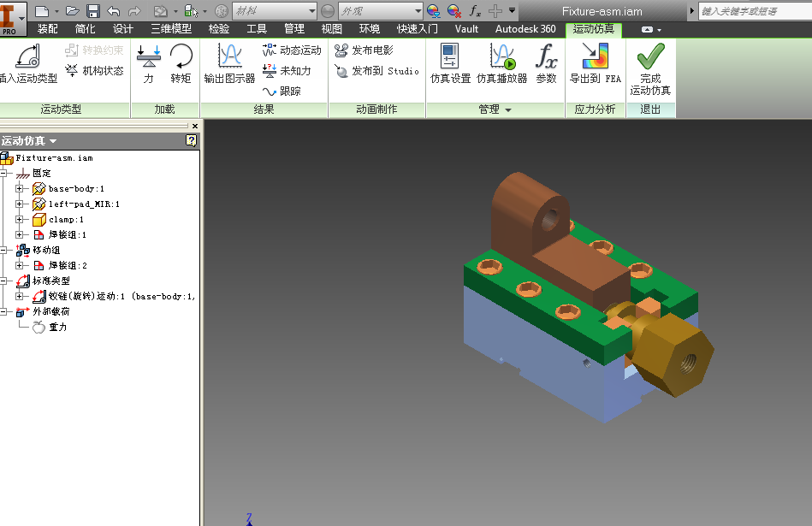The height and width of the screenshot is (526, 812).
Task: Expand the clamp:1 tree node
Action: point(19,220)
